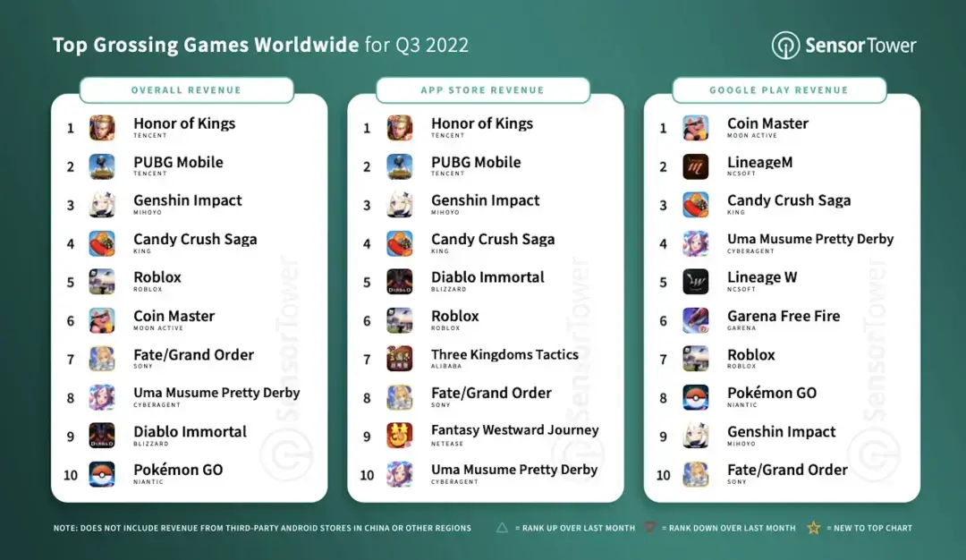
Task: Click the green rank up triangle legend icon
Action: click(x=503, y=528)
